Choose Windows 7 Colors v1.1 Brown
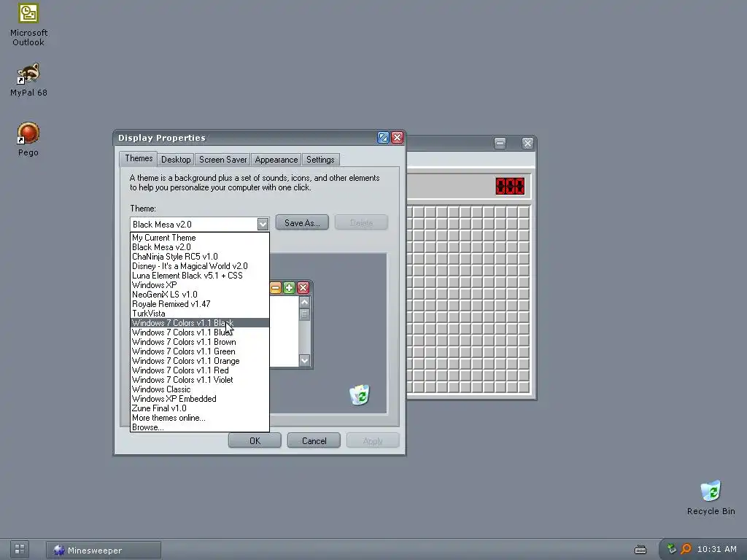 200,342
